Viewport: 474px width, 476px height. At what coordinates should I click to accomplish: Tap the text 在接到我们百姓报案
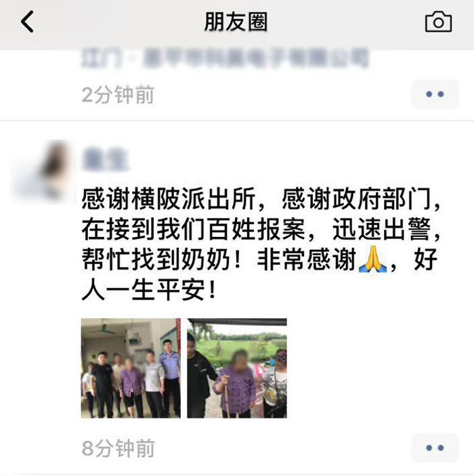[193, 230]
